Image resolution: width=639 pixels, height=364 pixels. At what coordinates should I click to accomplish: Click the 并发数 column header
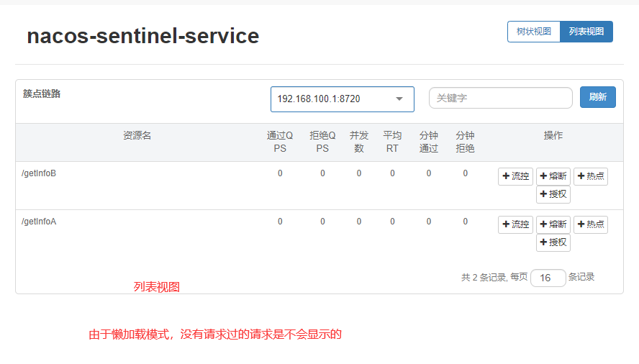click(359, 142)
